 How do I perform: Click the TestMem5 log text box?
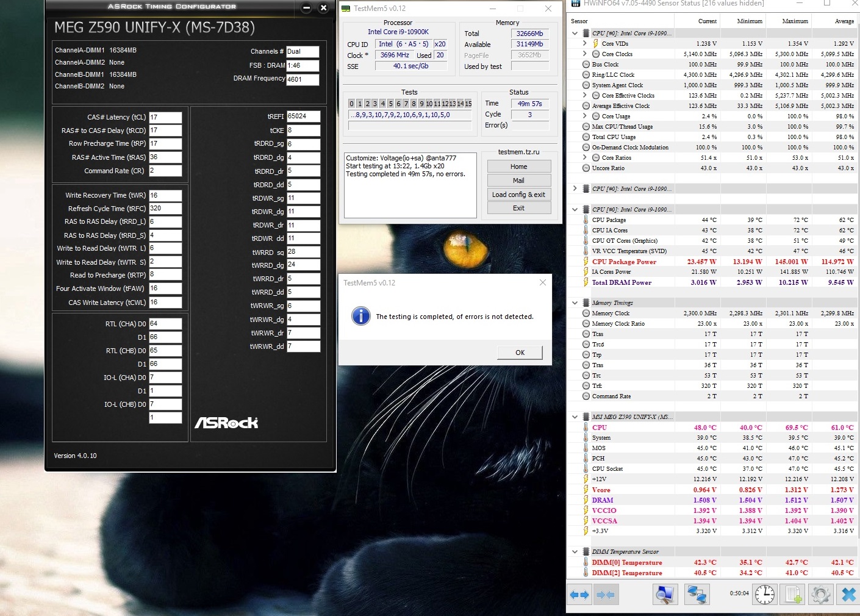(x=410, y=185)
